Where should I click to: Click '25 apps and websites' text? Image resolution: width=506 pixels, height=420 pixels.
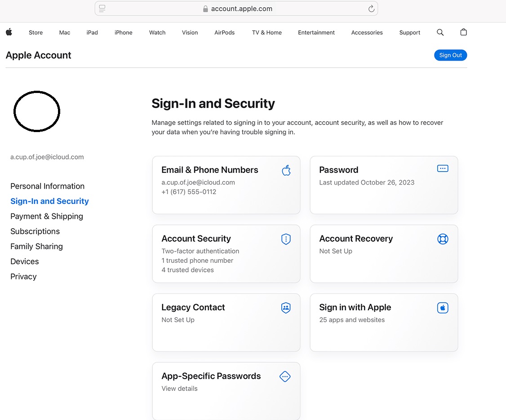[x=352, y=320]
